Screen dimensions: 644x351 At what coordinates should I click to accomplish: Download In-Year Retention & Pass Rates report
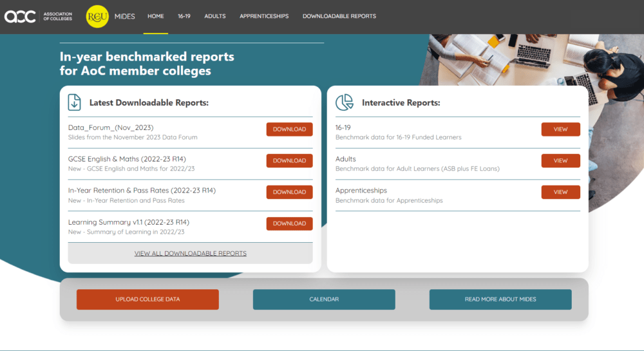coord(289,192)
